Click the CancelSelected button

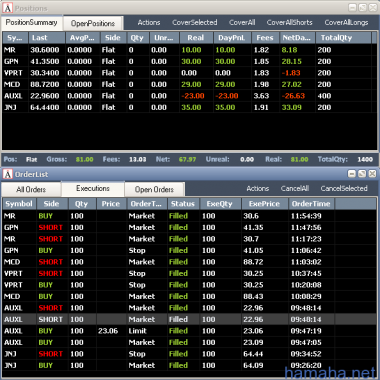click(x=344, y=189)
